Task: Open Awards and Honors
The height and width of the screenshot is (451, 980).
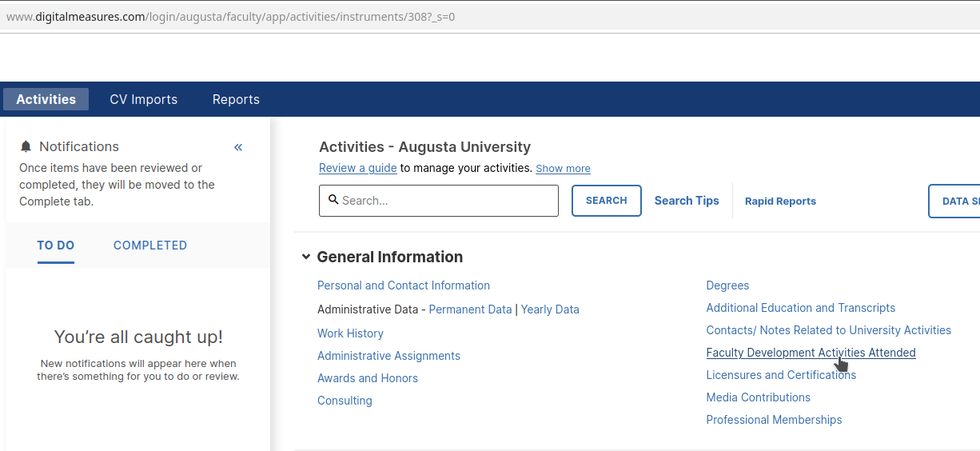Action: [368, 378]
